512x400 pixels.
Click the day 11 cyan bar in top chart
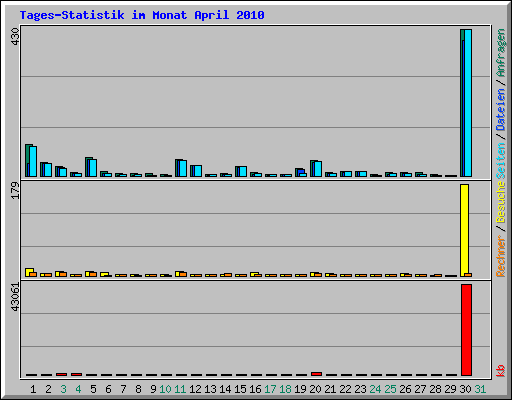coord(183,168)
